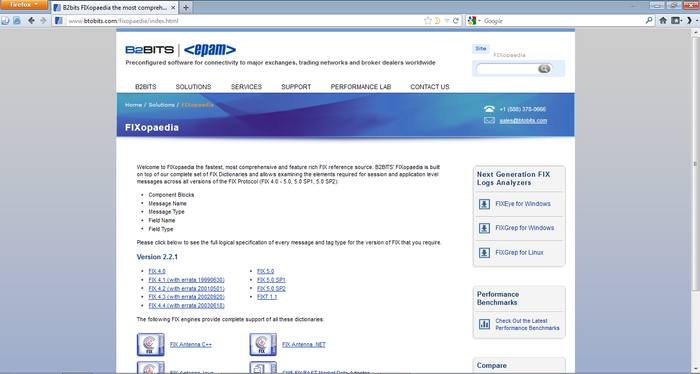
Task: Switch to the Site search tab
Action: pyautogui.click(x=481, y=49)
